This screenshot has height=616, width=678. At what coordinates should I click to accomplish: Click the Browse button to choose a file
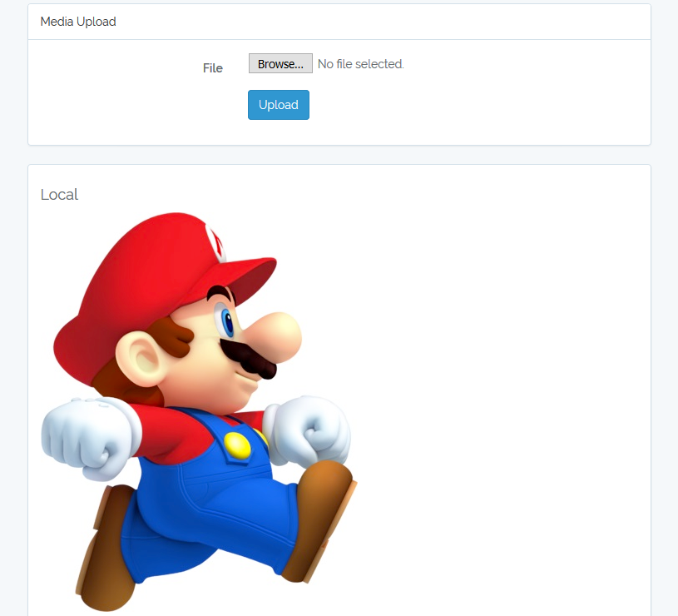(x=280, y=63)
